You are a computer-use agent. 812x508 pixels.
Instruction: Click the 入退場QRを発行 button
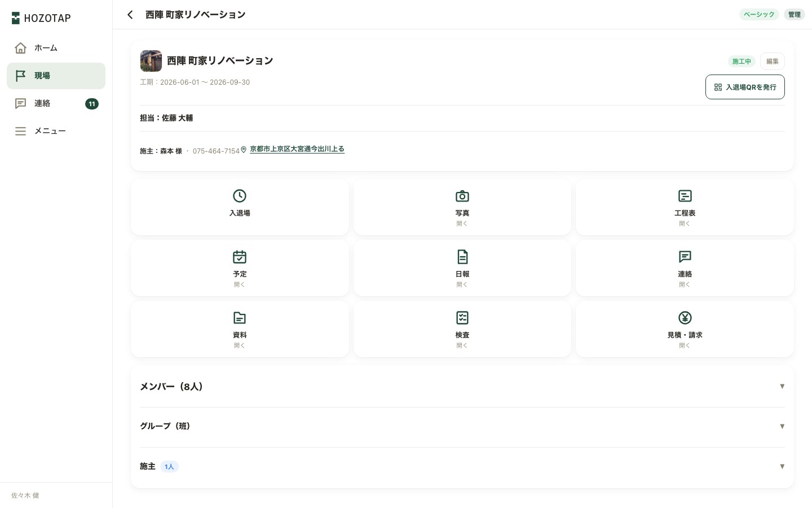745,87
